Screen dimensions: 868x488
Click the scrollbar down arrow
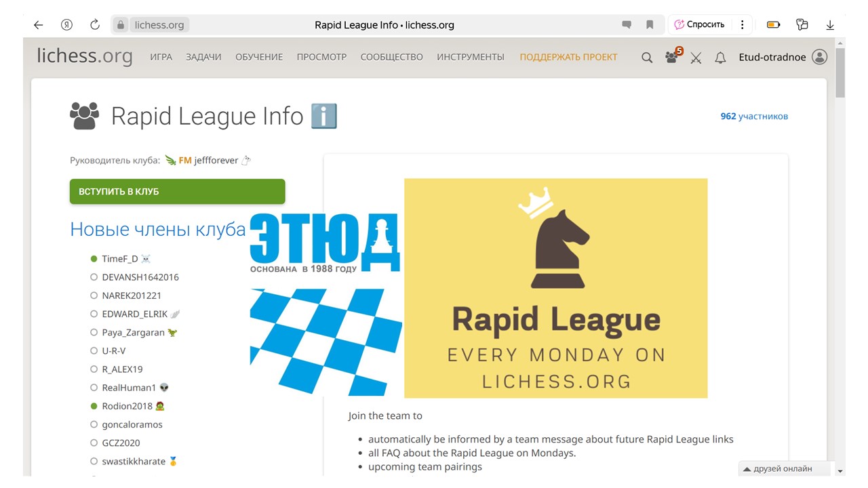[840, 470]
